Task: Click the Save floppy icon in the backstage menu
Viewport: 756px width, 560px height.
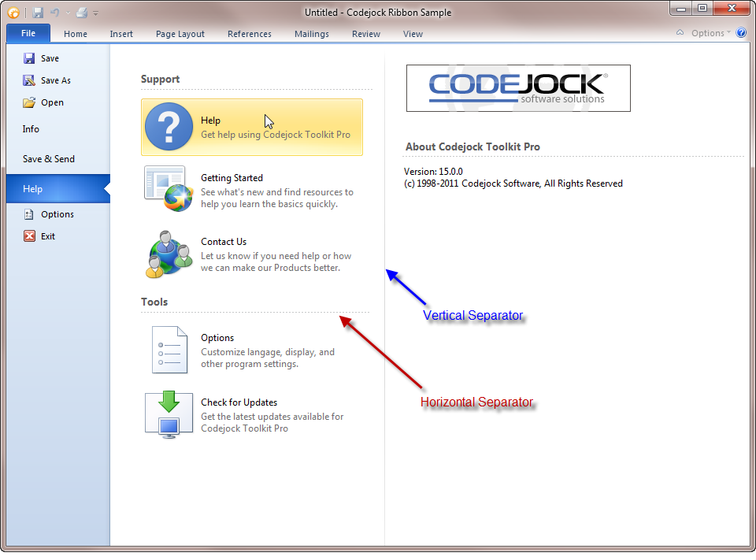Action: click(29, 58)
